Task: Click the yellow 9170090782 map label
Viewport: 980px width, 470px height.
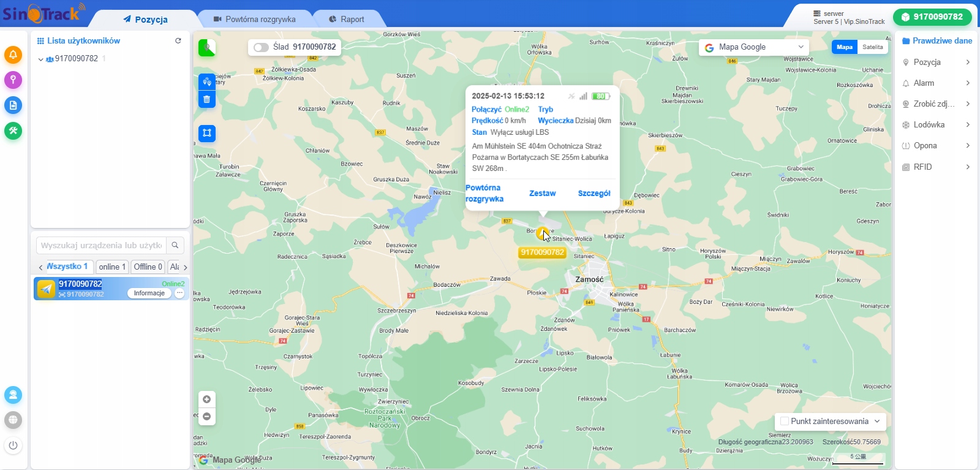Action: pos(542,252)
